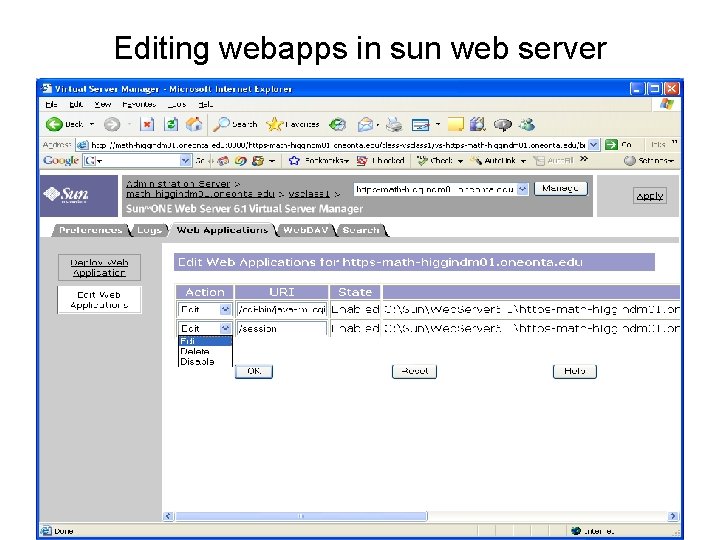Open the virtual server selection dropdown
720x540 pixels.
pos(523,189)
